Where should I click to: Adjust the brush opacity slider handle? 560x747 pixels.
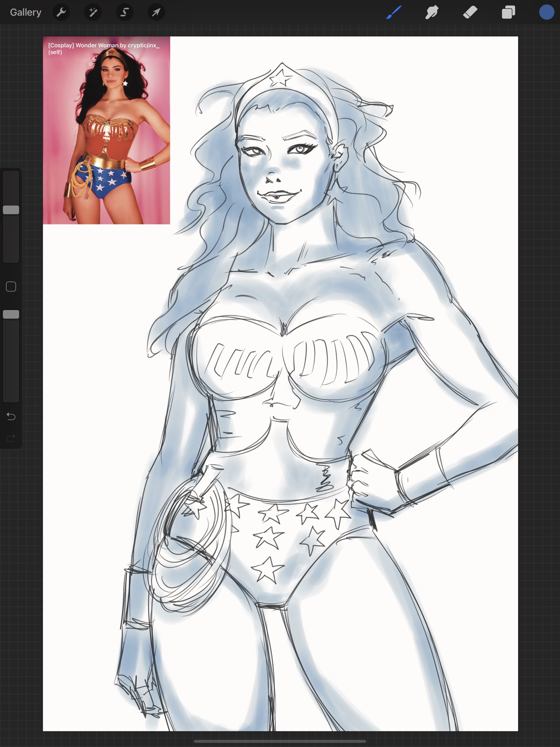(11, 314)
